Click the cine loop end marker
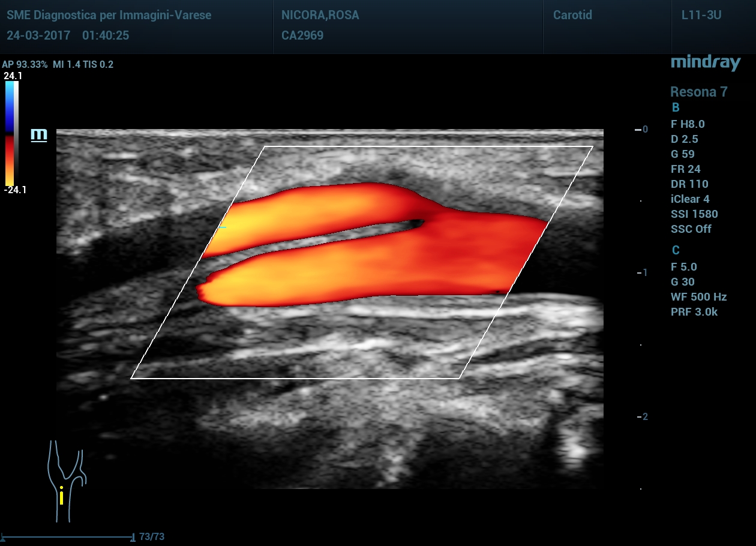Screen dimensions: 756x546 coord(132,536)
